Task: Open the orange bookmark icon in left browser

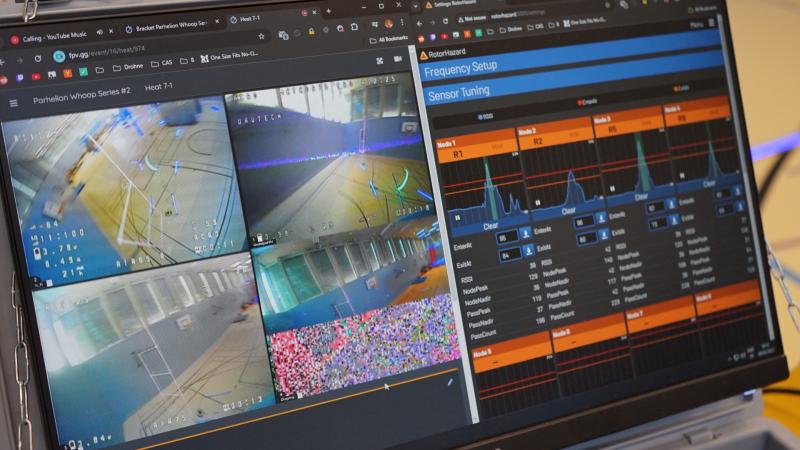Action: [67, 73]
